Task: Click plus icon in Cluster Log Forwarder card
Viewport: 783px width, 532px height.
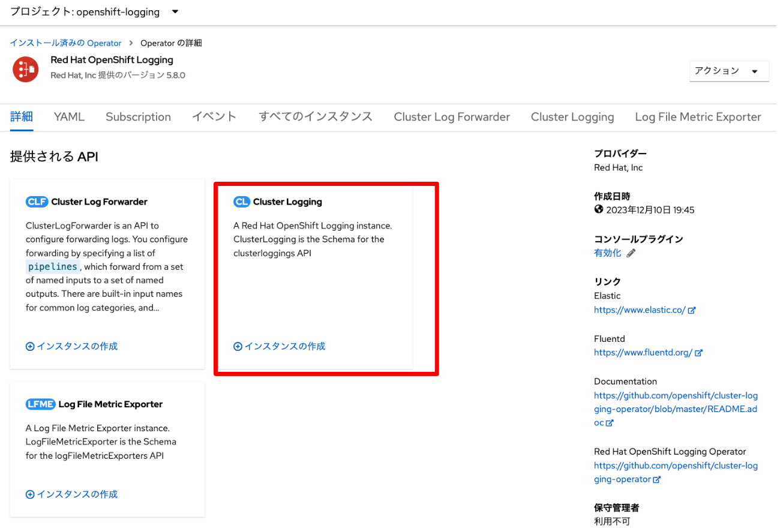Action: pyautogui.click(x=30, y=347)
